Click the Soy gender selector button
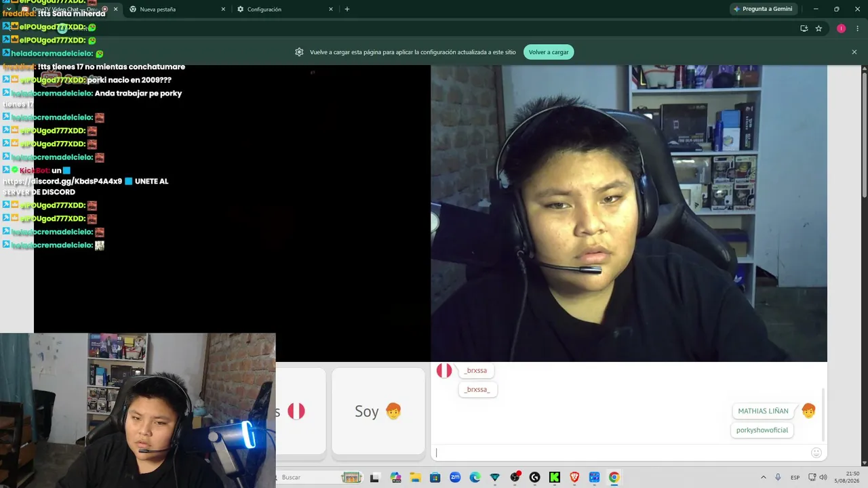The height and width of the screenshot is (488, 868). [x=378, y=411]
